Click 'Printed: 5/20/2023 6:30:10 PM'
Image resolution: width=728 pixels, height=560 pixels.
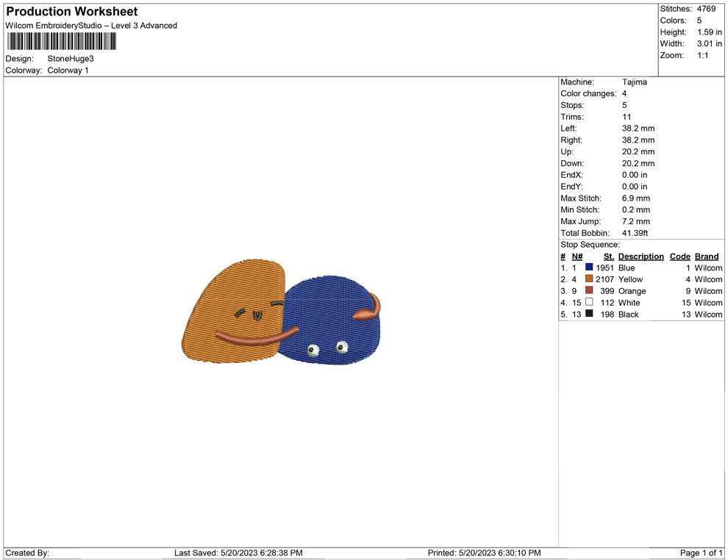pos(485,553)
